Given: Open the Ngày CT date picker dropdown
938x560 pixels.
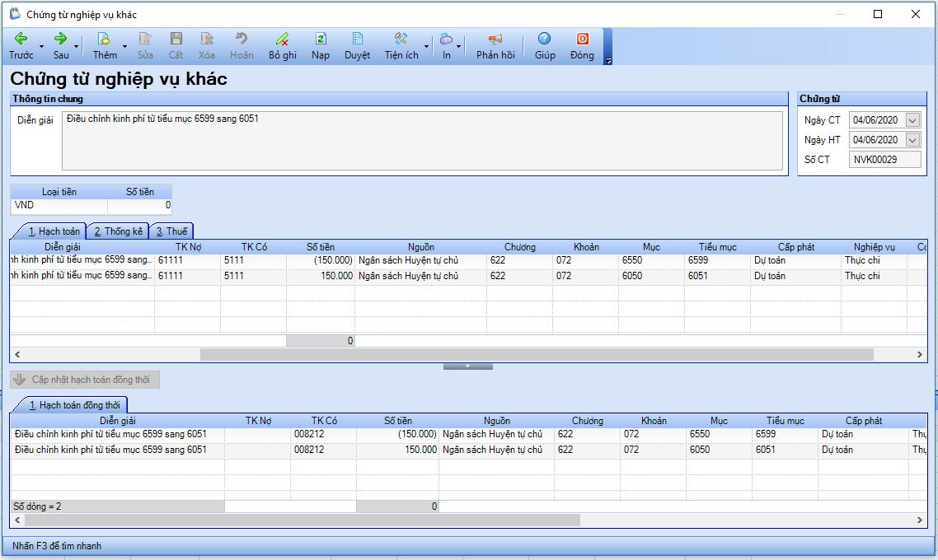Looking at the screenshot, I should [912, 120].
